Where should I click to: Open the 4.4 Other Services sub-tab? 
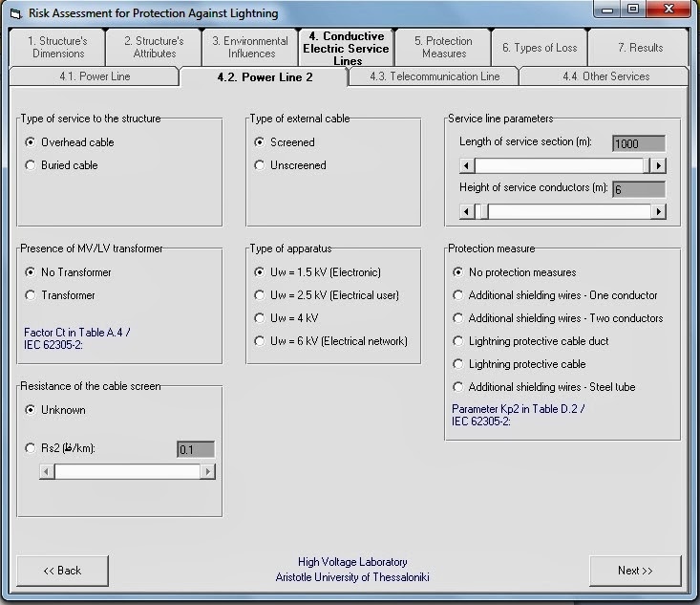point(605,76)
